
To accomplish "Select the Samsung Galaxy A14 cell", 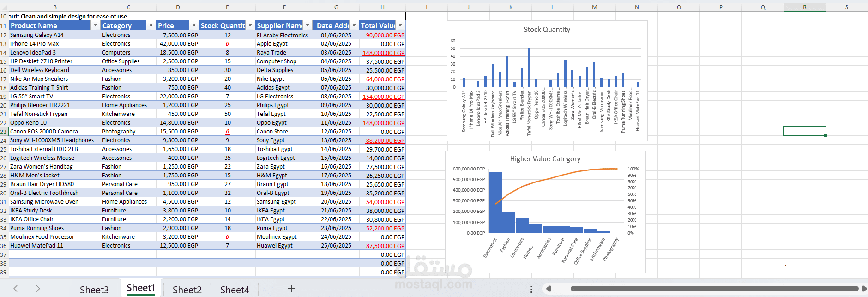I will point(55,35).
